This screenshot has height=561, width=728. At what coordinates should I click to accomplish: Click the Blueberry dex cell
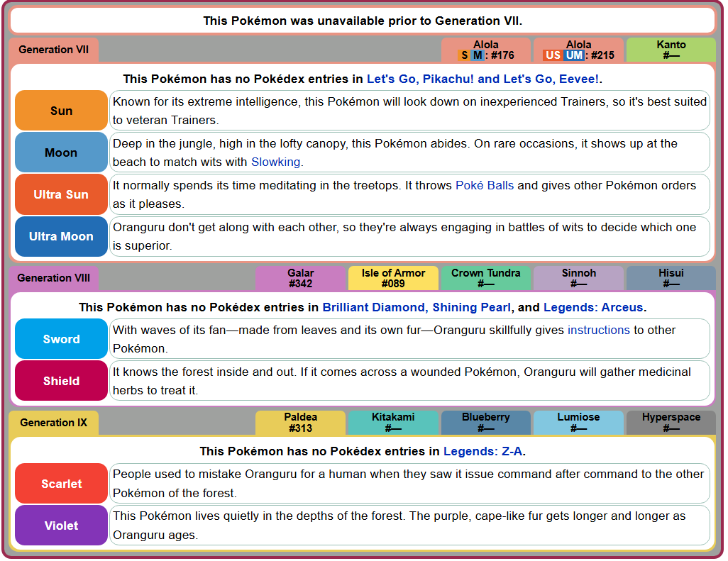point(485,423)
